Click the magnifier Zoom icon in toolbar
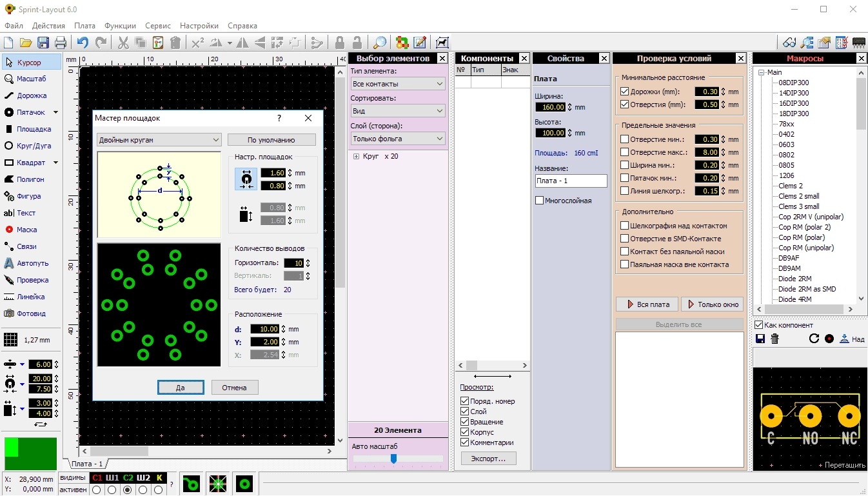The height and width of the screenshot is (496, 868). click(380, 43)
